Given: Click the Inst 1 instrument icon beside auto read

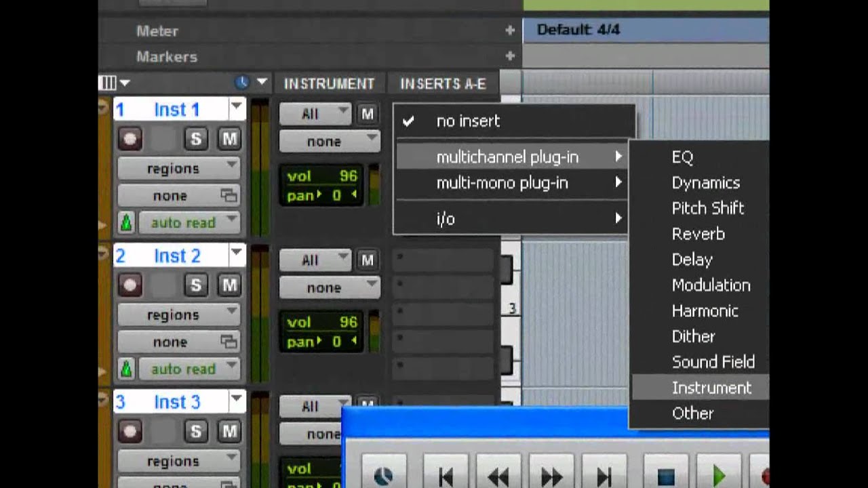Looking at the screenshot, I should pyautogui.click(x=126, y=222).
